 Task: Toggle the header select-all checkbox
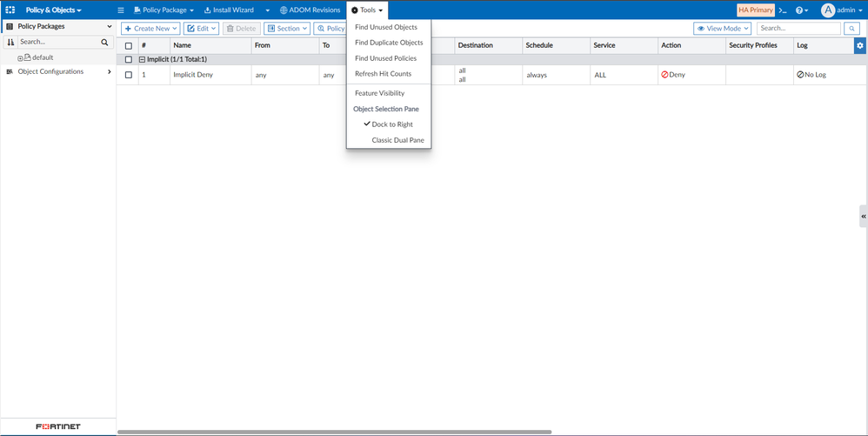129,46
